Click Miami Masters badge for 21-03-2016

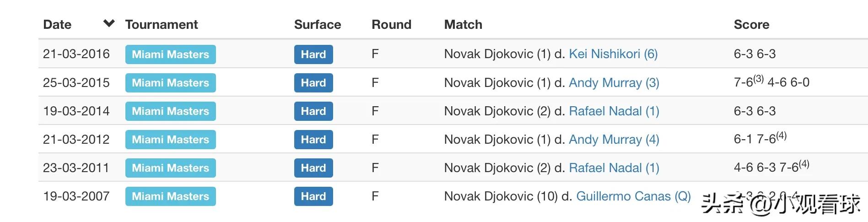pos(170,54)
